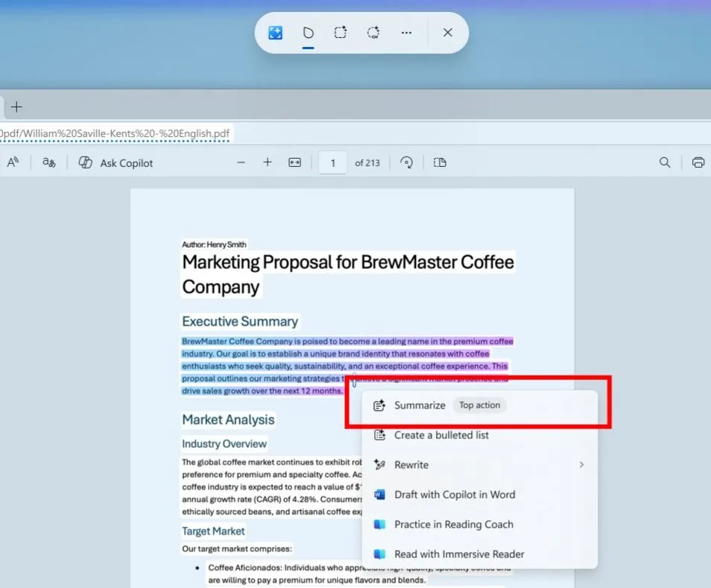The width and height of the screenshot is (711, 588).
Task: Zoom out of the PDF
Action: [241, 162]
